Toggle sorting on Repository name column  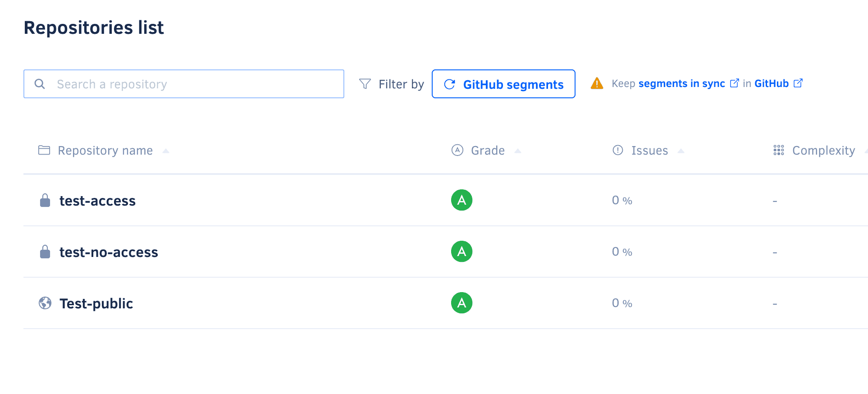[x=166, y=151]
